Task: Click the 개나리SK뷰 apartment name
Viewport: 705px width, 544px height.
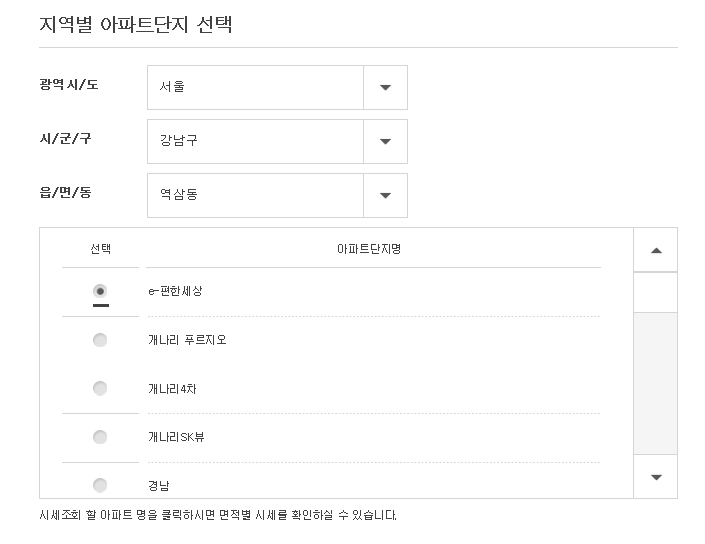Action: (x=176, y=437)
